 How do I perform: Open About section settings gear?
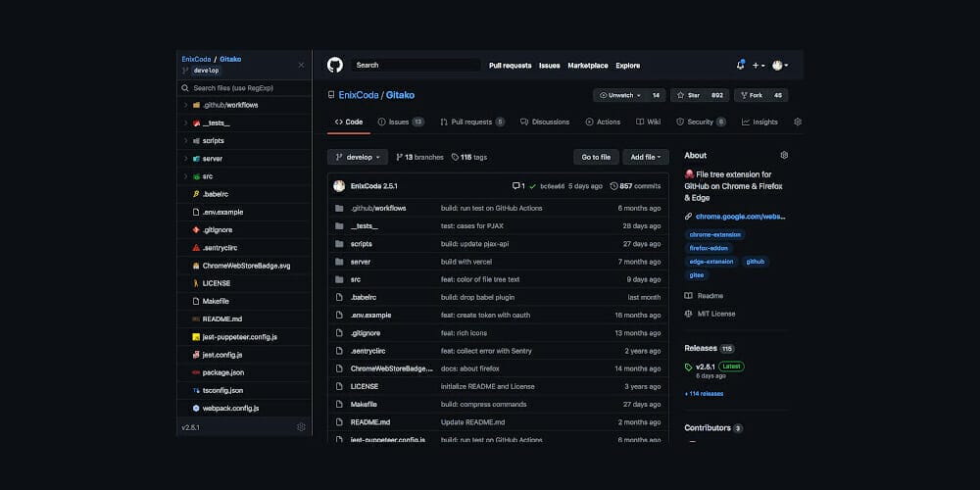pos(784,155)
